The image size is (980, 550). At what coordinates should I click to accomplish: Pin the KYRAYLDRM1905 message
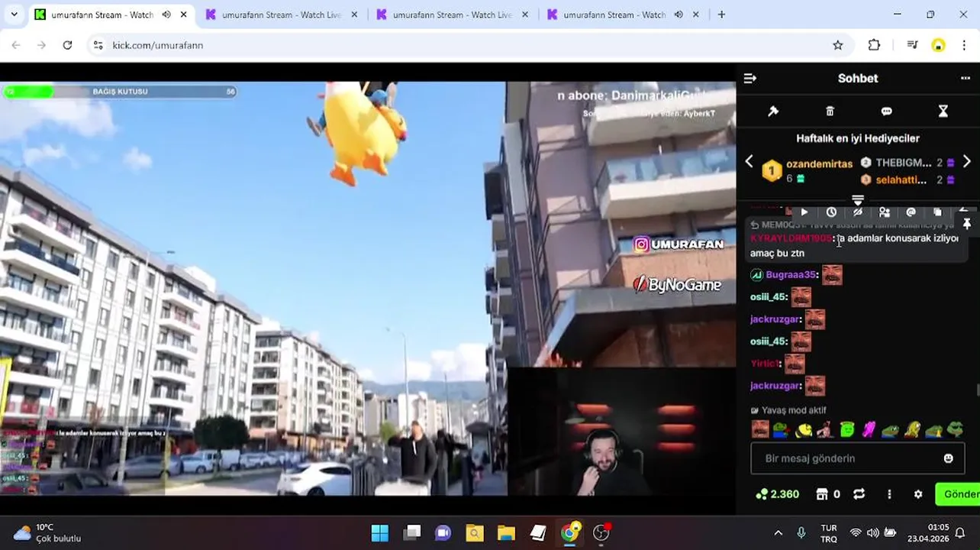(x=967, y=224)
